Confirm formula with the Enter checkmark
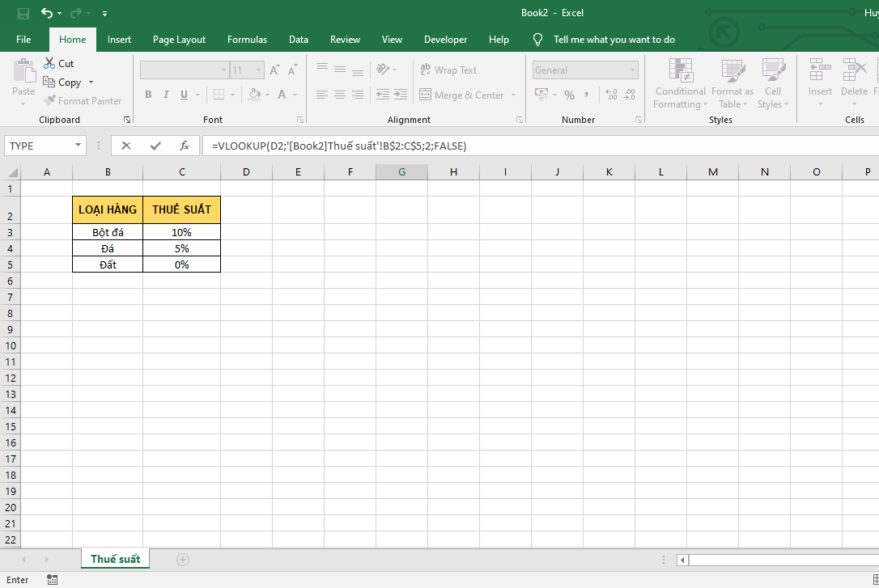Image resolution: width=879 pixels, height=588 pixels. (155, 146)
